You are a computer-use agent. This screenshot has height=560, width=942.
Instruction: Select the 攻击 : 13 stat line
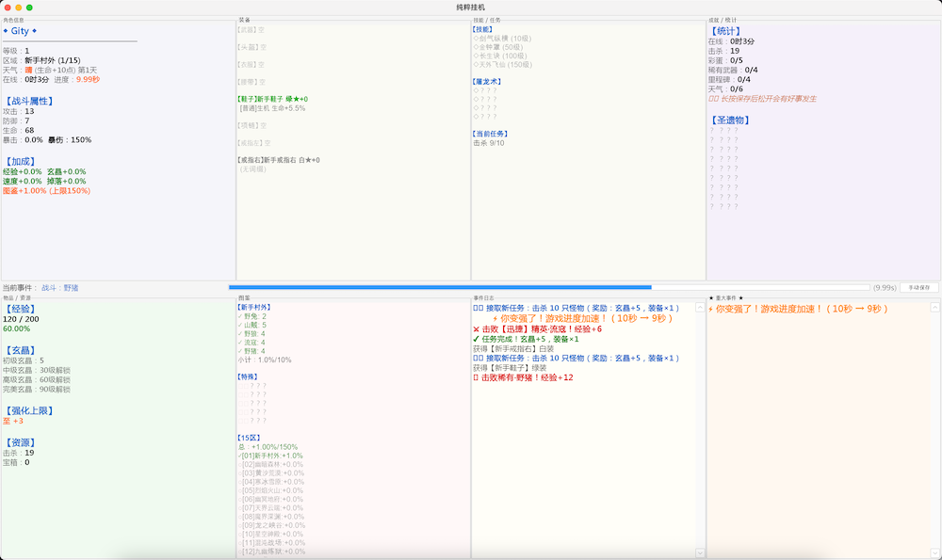19,112
